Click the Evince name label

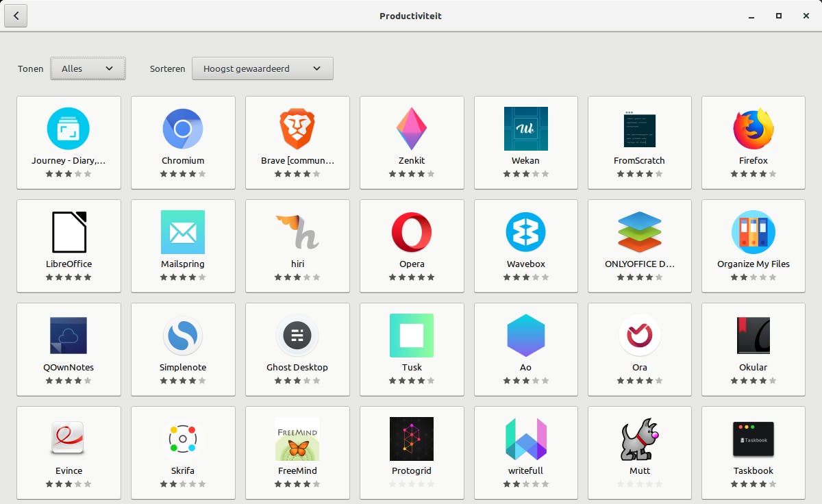(68, 471)
